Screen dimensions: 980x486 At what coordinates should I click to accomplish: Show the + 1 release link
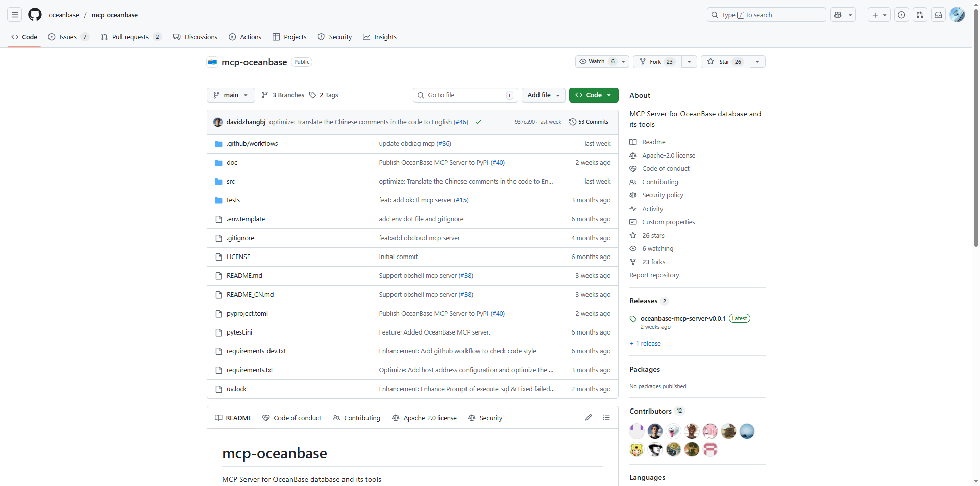point(645,343)
